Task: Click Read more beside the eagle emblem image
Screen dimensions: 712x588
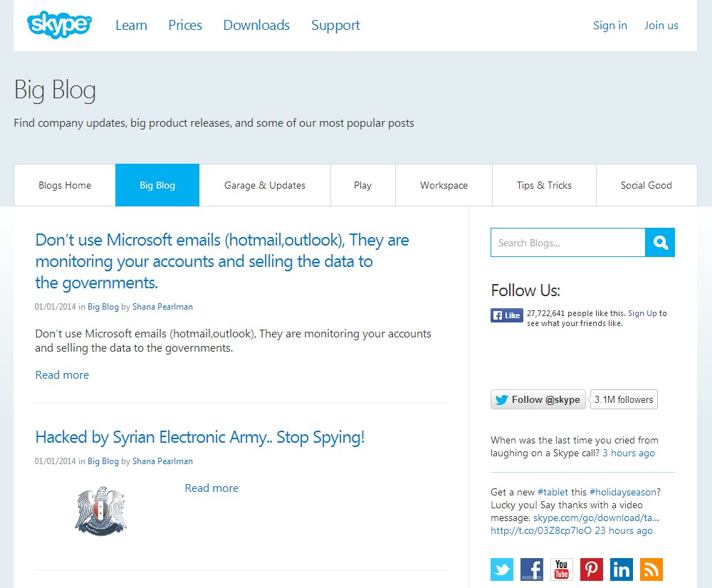Action: pos(211,488)
